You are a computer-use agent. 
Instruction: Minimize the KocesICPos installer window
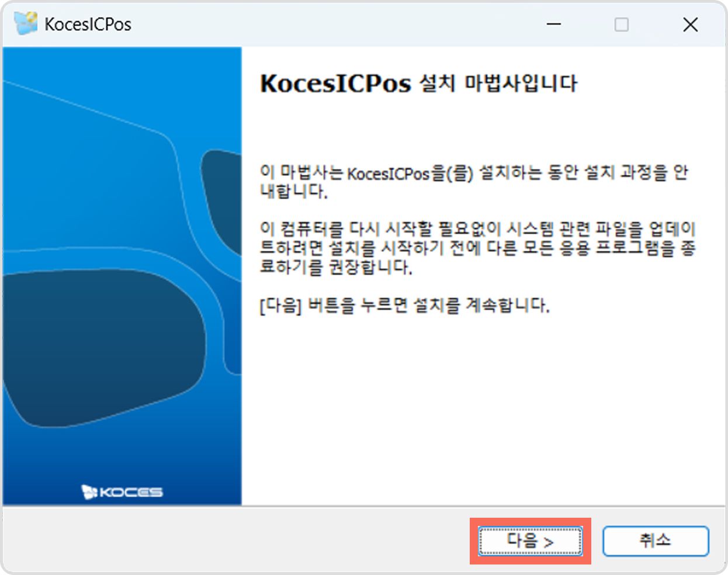tap(553, 25)
